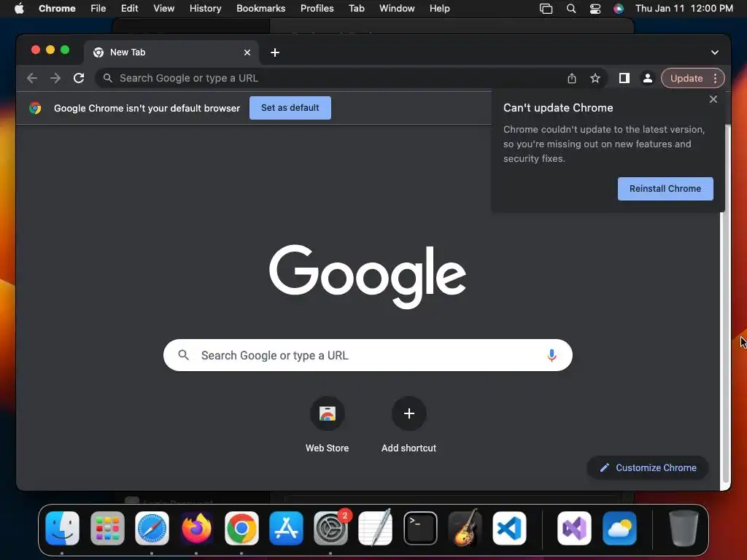Open the profile avatar icon
Screen dimensions: 747x560
pos(648,78)
